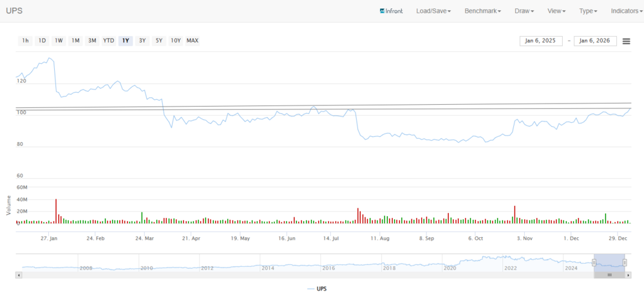
Task: Click the 2020 label in navigator
Action: click(x=450, y=268)
